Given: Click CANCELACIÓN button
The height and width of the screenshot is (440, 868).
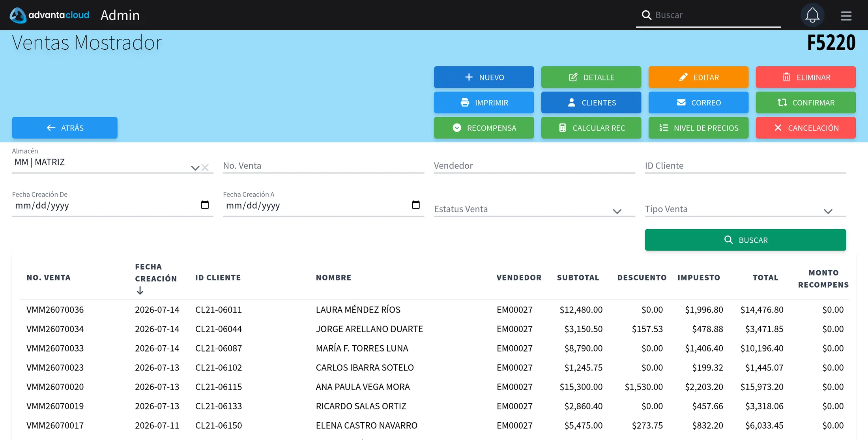Looking at the screenshot, I should point(806,128).
